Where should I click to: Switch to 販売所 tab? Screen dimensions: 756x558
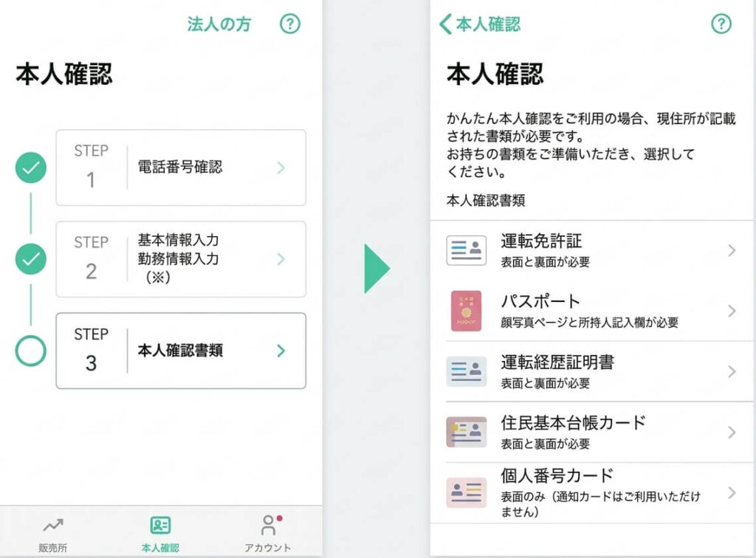point(53,534)
